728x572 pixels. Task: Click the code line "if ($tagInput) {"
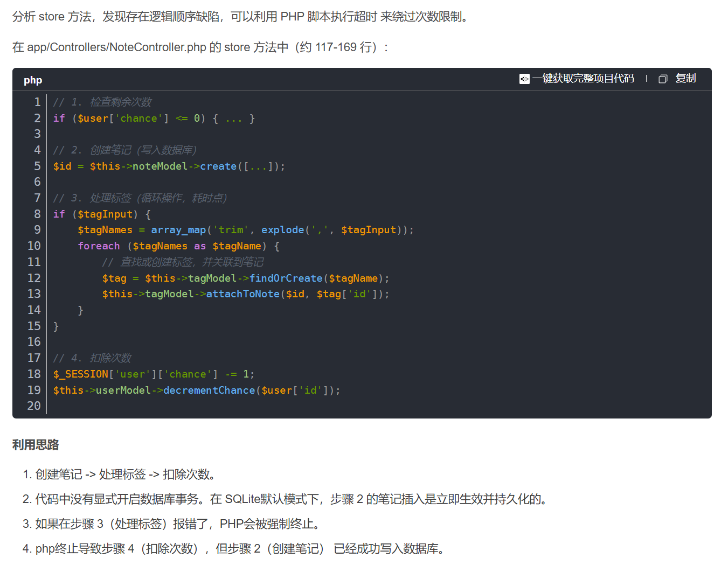[x=102, y=214]
